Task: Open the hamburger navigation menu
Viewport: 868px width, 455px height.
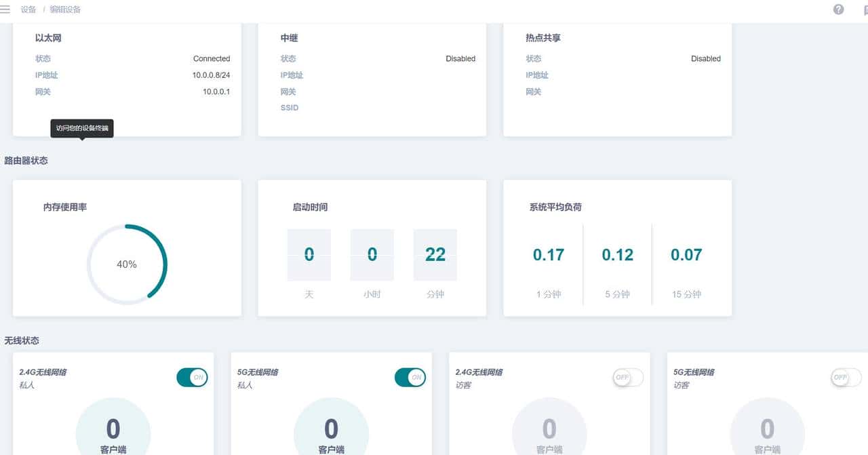Action: (x=5, y=9)
